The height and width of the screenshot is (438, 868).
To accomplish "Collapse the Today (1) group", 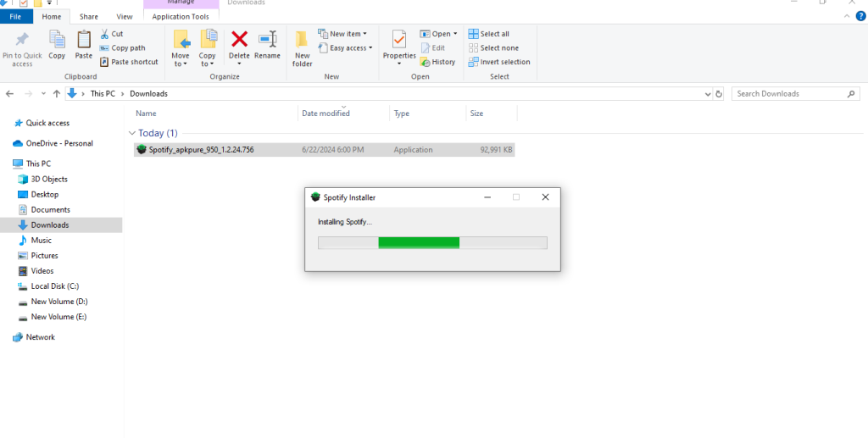I will tap(131, 133).
